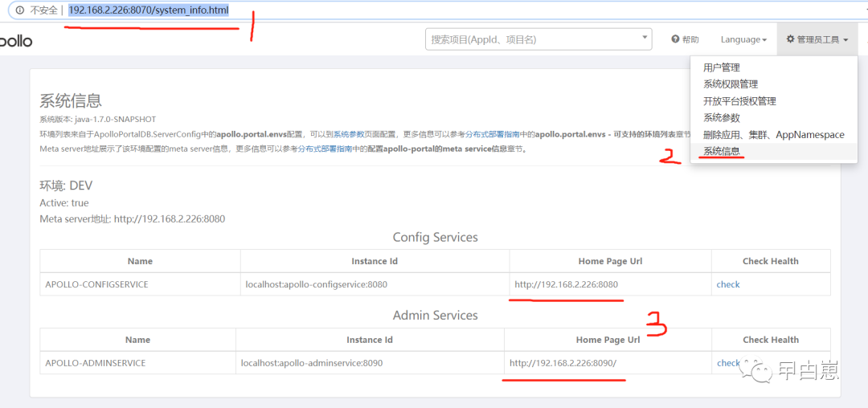Click Config Services Check Health header
The image size is (868, 408).
(x=771, y=261)
